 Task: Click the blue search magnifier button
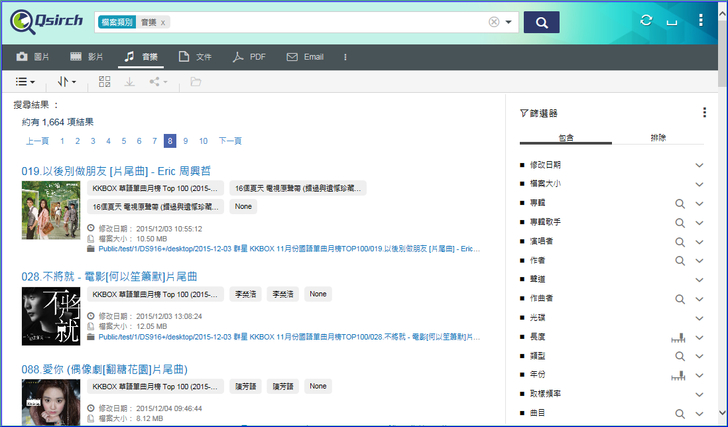coord(541,22)
